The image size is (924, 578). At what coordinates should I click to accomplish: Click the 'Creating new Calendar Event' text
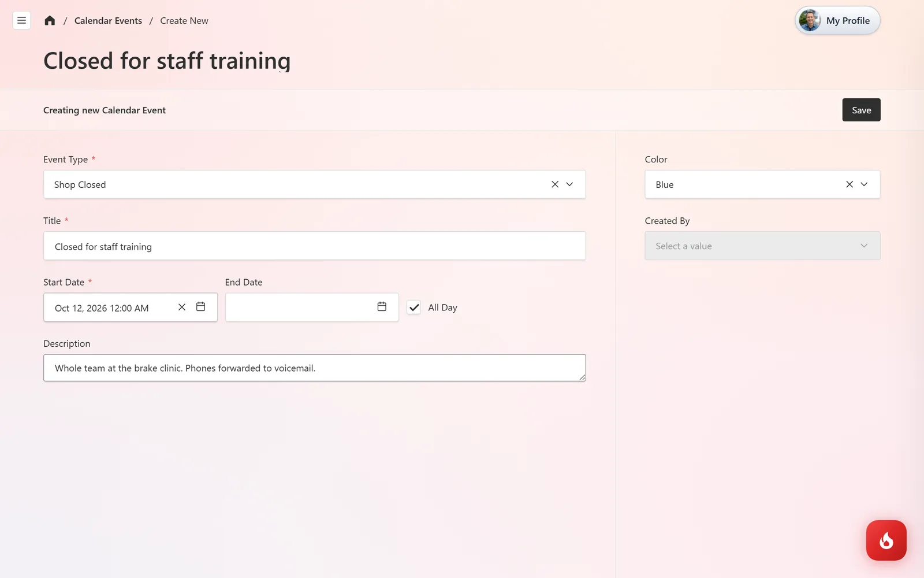coord(105,110)
